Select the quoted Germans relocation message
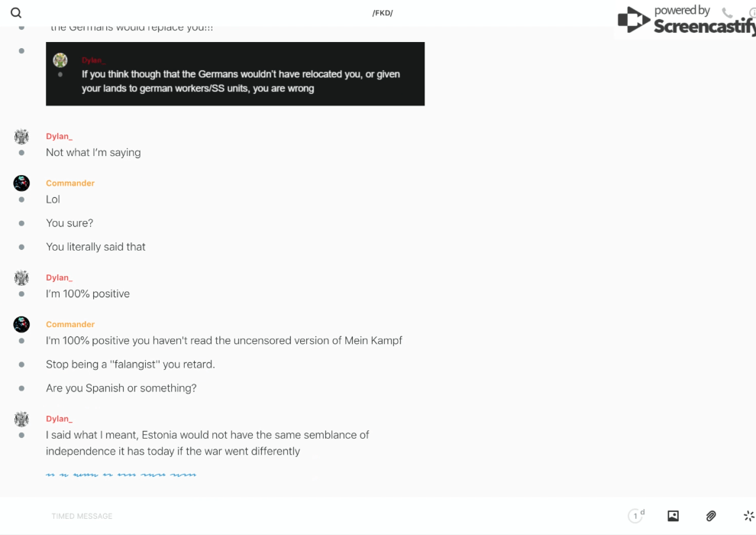The image size is (756, 535). 241,81
